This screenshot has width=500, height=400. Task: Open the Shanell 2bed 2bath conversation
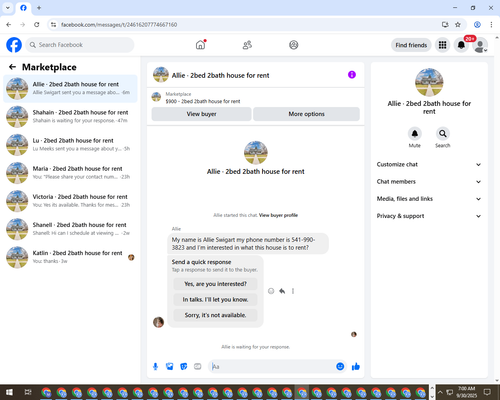click(x=70, y=229)
